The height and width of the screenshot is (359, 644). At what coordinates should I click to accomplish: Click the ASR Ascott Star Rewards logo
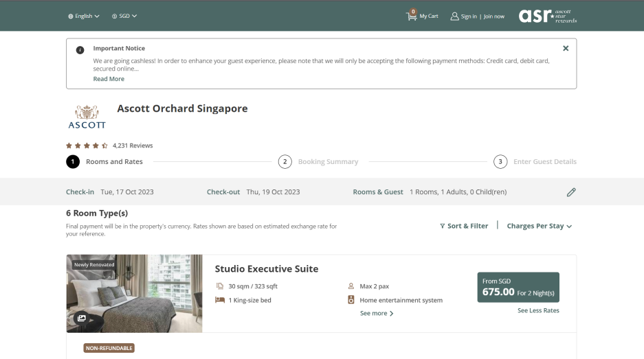point(548,16)
